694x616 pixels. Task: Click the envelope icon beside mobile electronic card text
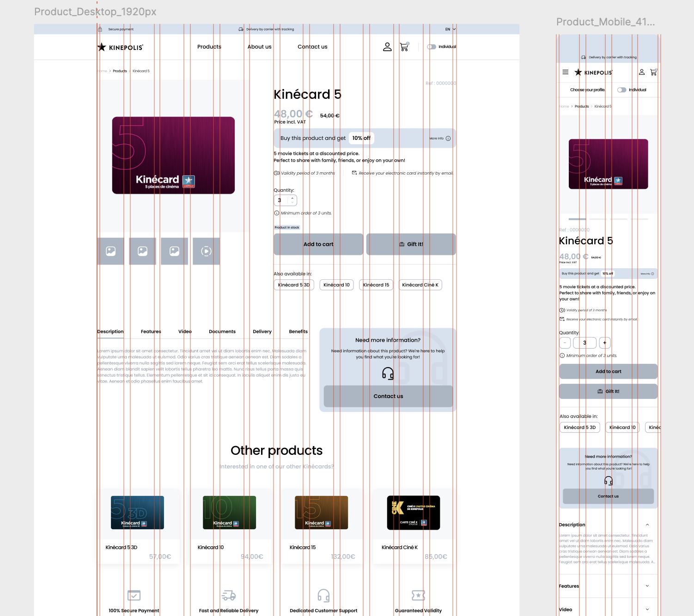click(562, 319)
